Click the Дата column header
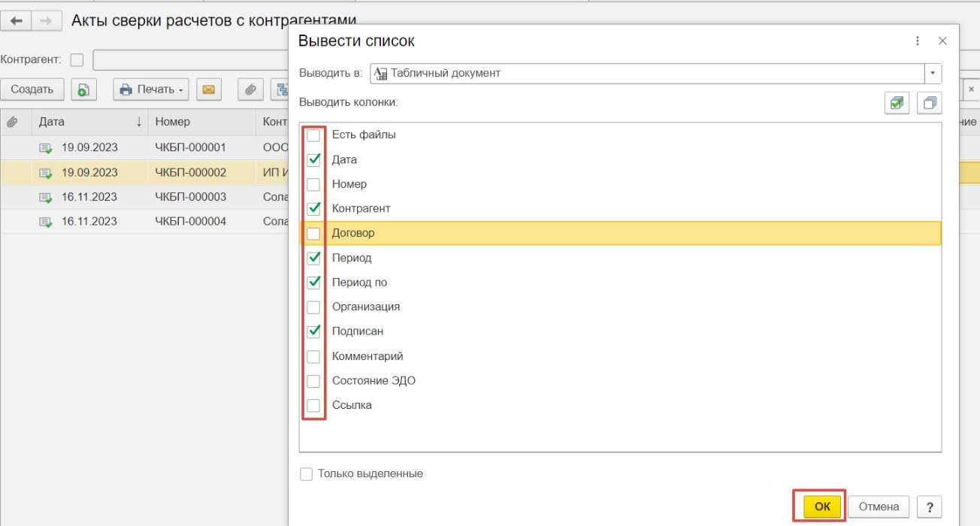The width and height of the screenshot is (980, 526). click(89, 122)
